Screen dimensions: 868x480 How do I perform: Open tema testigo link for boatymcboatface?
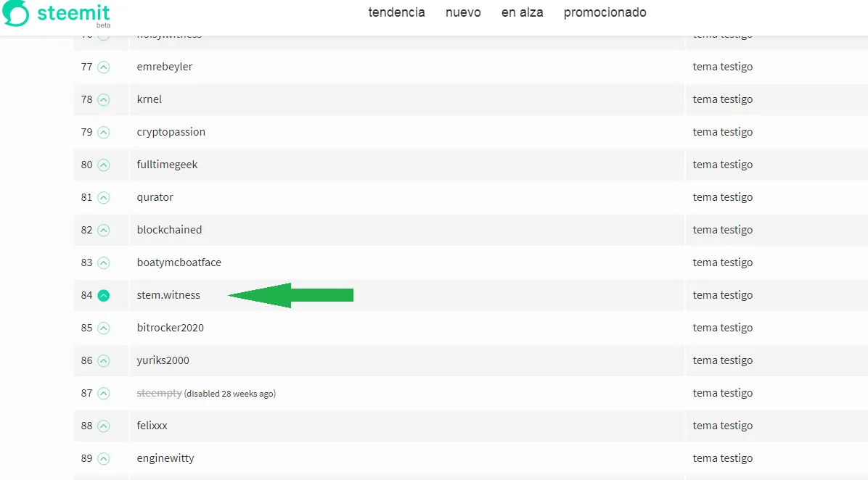(722, 262)
